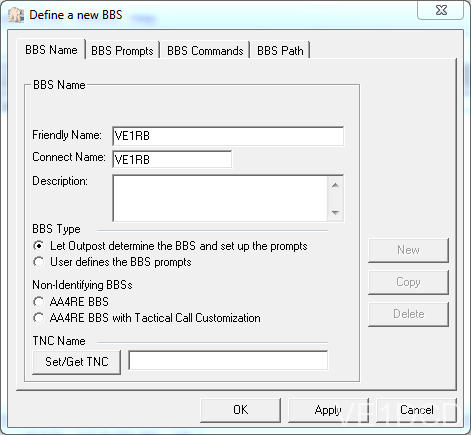Click the Description scroll up arrow

pyautogui.click(x=335, y=185)
